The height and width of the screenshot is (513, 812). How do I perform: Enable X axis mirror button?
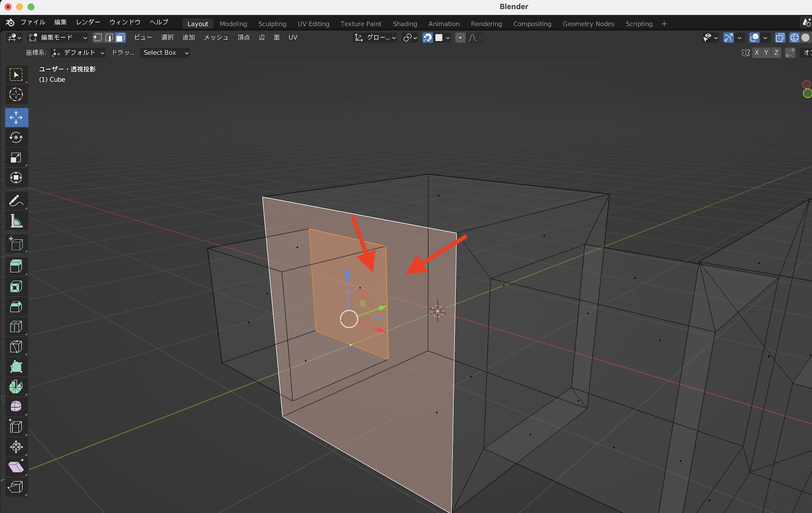click(x=756, y=53)
